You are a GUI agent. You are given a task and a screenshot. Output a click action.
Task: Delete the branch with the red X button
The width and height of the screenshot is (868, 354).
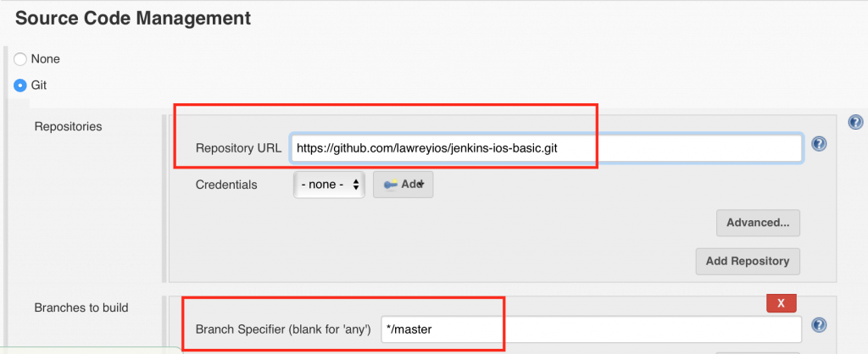(x=781, y=303)
